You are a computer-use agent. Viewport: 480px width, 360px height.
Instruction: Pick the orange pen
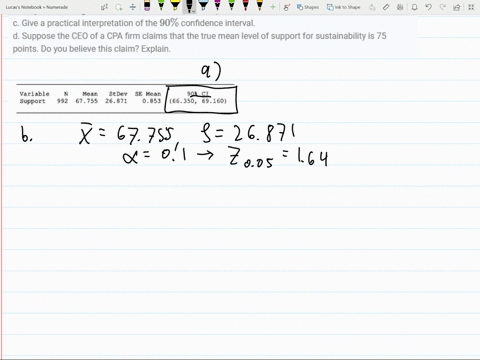click(259, 6)
